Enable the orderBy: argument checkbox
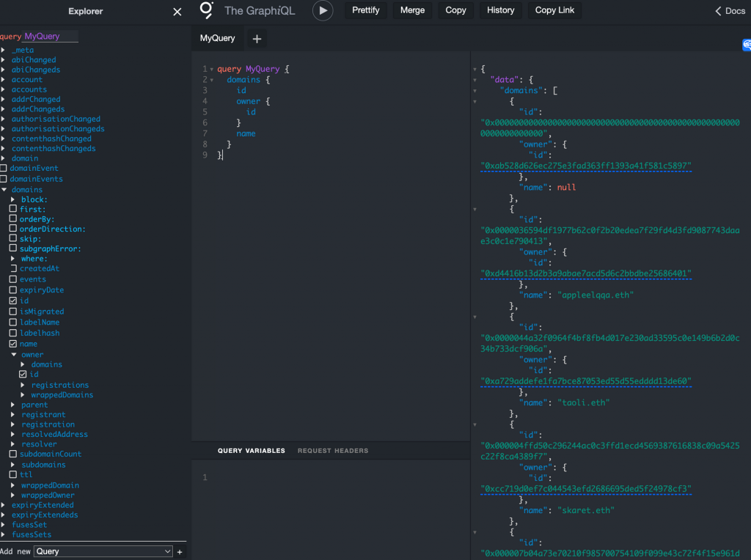This screenshot has width=751, height=560. pos(13,218)
